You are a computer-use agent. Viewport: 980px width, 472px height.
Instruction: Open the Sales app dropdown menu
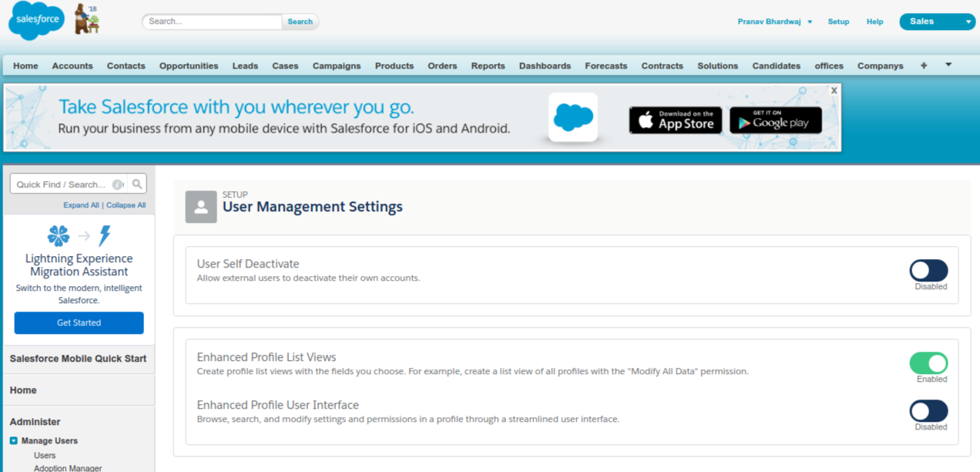[x=937, y=22]
